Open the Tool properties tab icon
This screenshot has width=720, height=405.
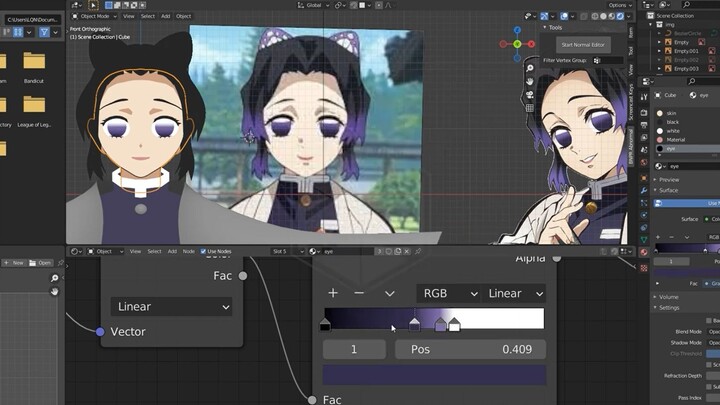tap(644, 97)
